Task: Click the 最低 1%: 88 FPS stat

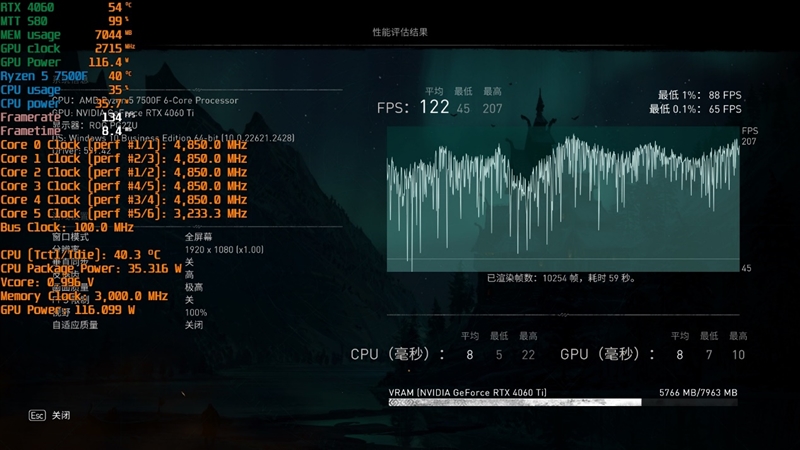Action: point(699,95)
